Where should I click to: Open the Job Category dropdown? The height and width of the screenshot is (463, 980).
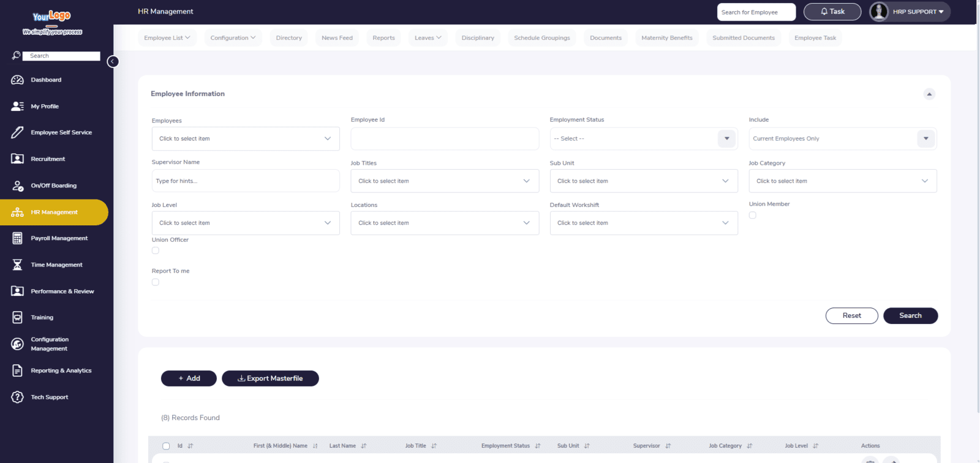[843, 181]
